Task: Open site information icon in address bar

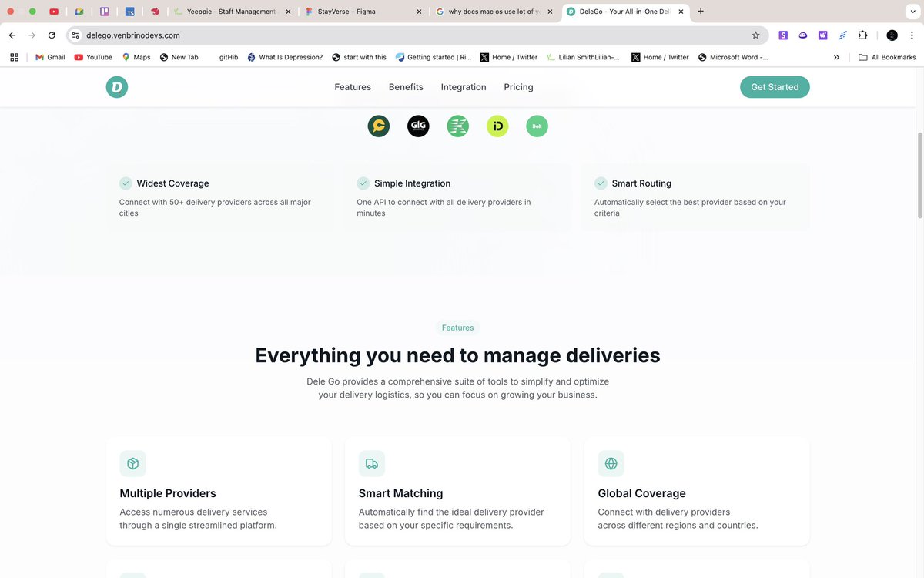Action: tap(75, 35)
